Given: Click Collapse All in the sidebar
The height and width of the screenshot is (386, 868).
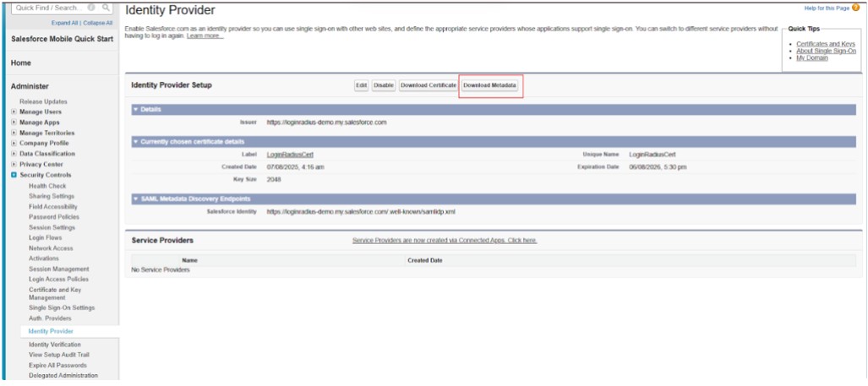Looking at the screenshot, I should 97,23.
